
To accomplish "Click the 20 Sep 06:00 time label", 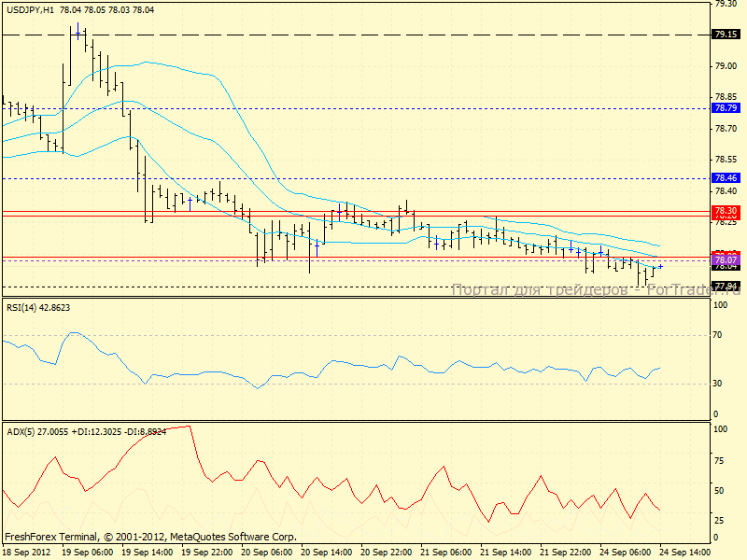I will coord(269,552).
